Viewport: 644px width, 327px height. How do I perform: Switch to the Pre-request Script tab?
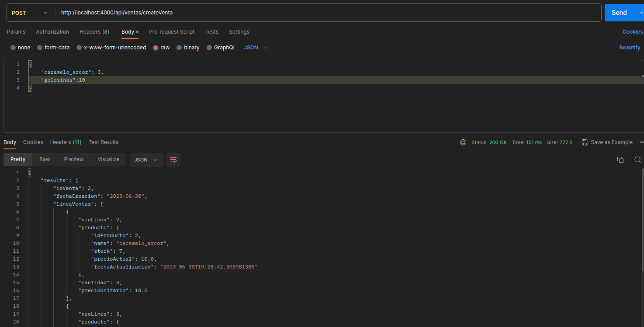click(172, 31)
